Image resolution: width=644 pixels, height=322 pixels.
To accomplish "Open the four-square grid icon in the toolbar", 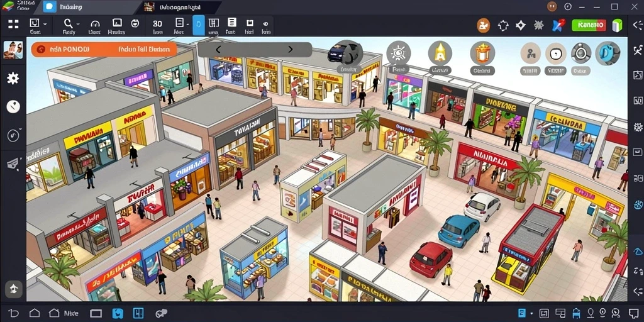I will pyautogui.click(x=14, y=25).
